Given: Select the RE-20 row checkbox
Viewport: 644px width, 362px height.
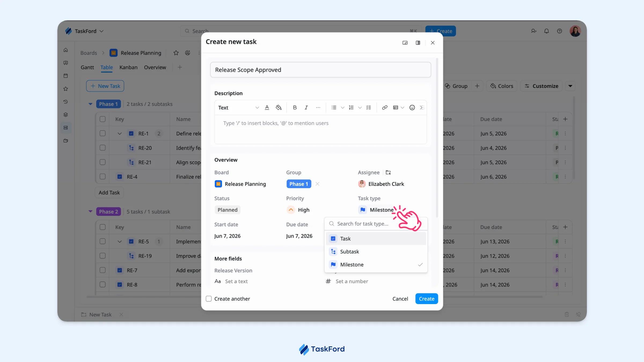Looking at the screenshot, I should [103, 148].
